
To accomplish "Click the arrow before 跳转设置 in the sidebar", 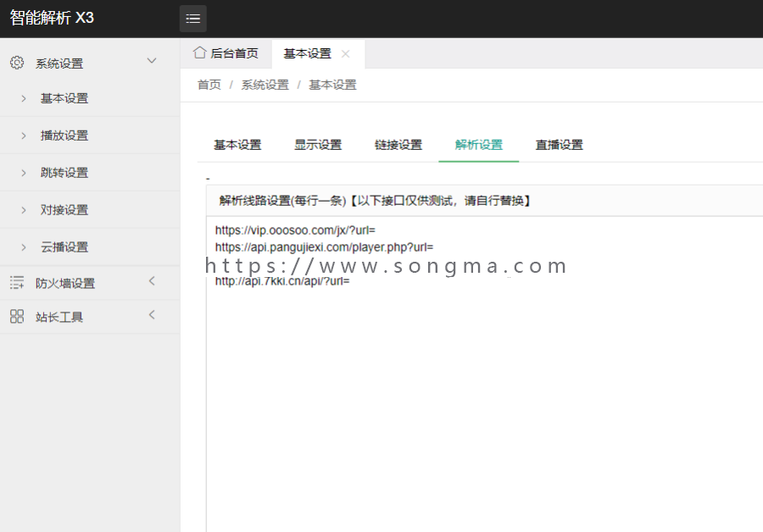I will [24, 173].
